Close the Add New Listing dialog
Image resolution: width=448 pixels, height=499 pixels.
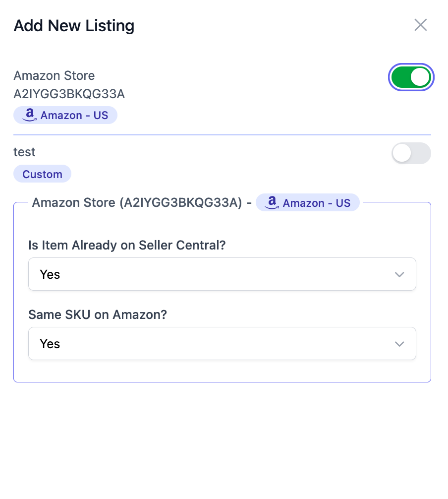[x=420, y=25]
